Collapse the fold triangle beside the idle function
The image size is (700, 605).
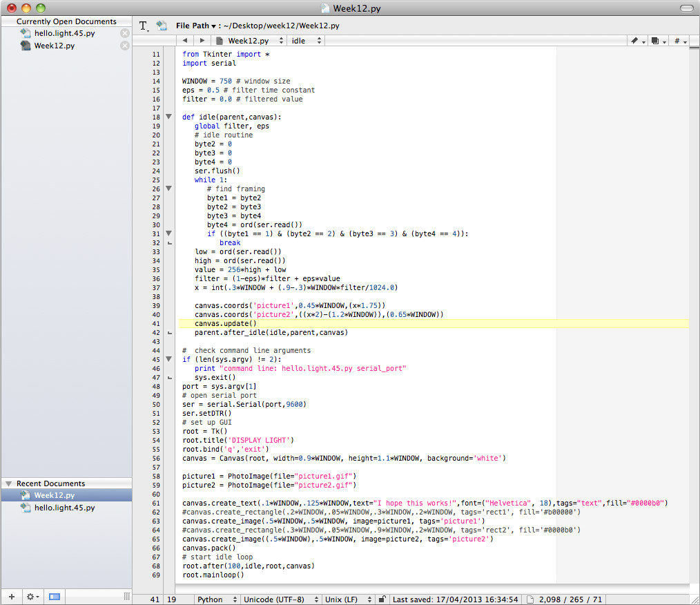168,117
